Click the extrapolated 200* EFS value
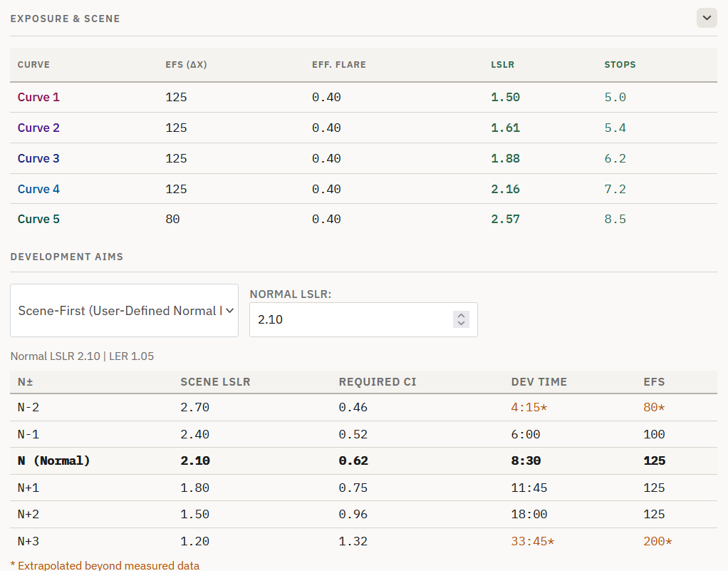This screenshot has height=571, width=728. pyautogui.click(x=657, y=542)
